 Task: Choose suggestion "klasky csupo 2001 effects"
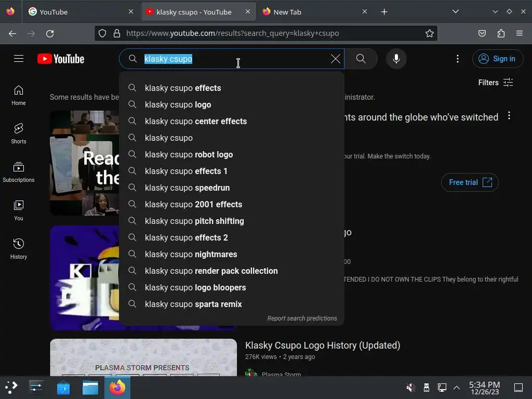(x=232, y=204)
